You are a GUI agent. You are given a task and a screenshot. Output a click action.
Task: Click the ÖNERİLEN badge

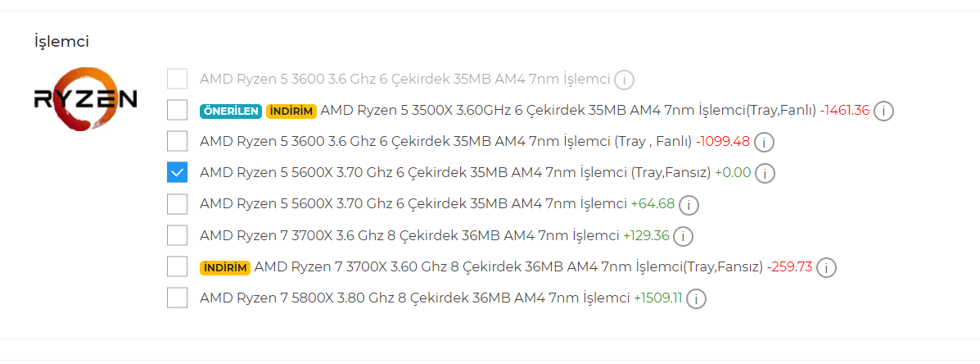tap(230, 111)
